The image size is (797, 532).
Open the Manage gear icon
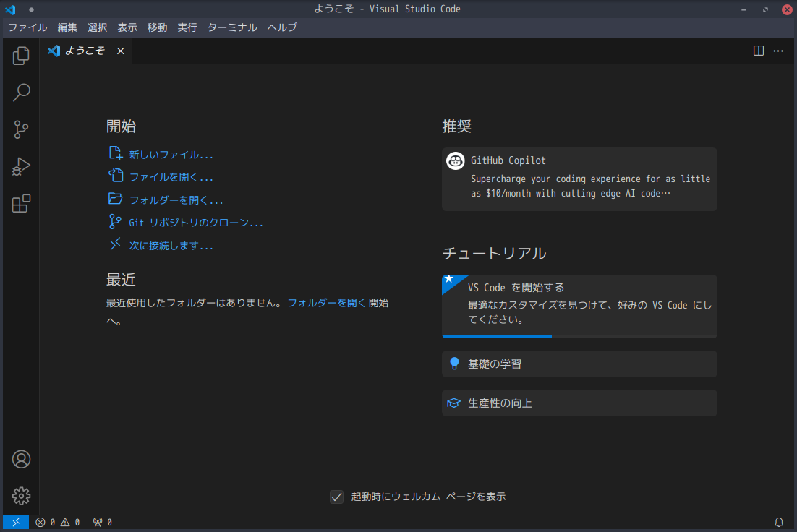21,496
